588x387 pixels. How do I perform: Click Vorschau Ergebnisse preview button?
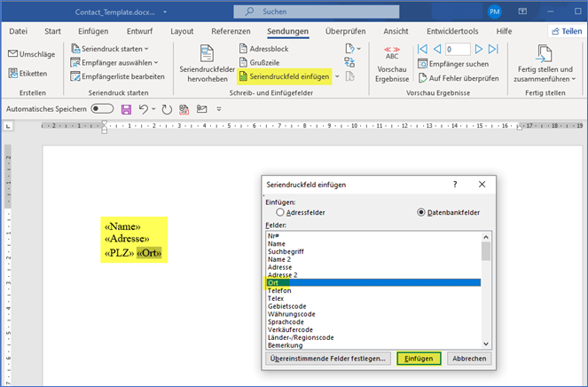pos(392,64)
